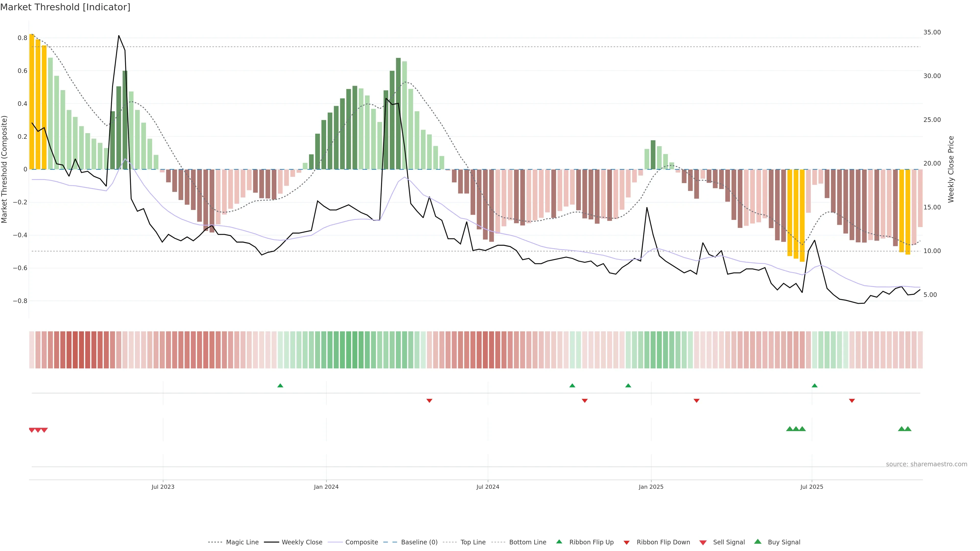This screenshot has height=551, width=980.
Task: Click the Sell Signal legend marker
Action: (x=703, y=543)
